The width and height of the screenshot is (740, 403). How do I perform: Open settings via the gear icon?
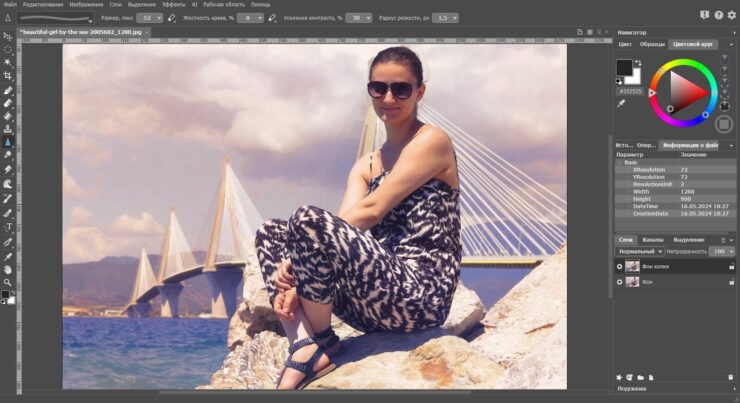click(732, 15)
